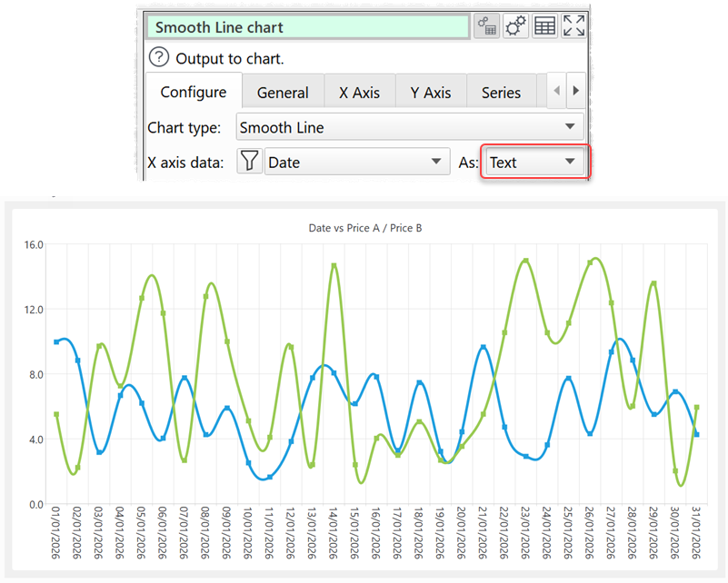Click the 4.0 y-axis label

click(36, 440)
